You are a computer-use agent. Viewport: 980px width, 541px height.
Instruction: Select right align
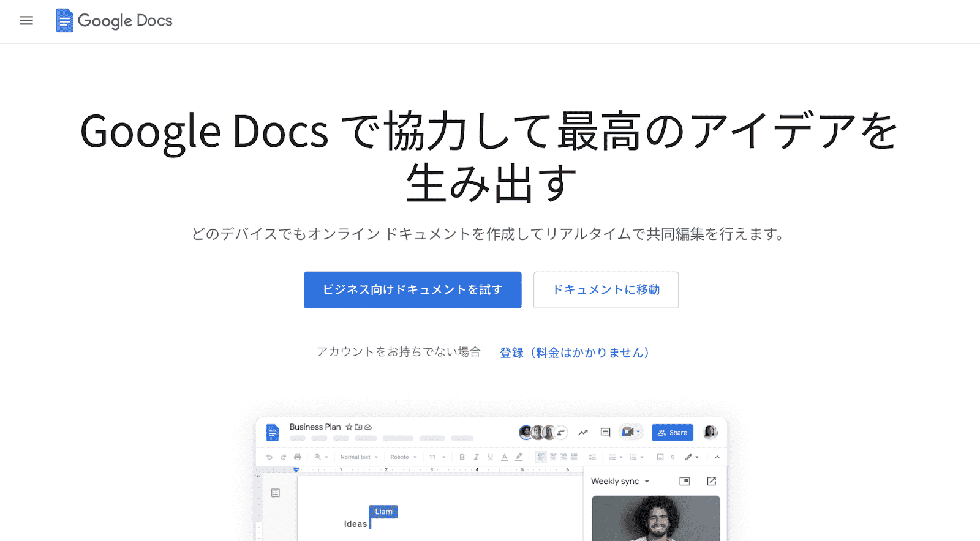pos(563,457)
